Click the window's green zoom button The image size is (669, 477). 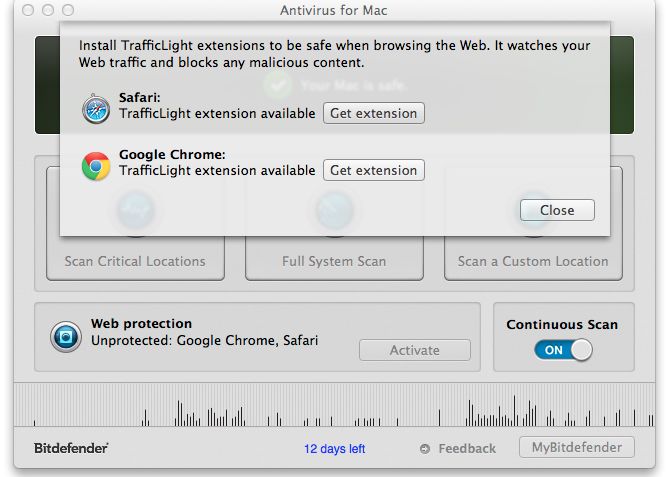pos(68,10)
